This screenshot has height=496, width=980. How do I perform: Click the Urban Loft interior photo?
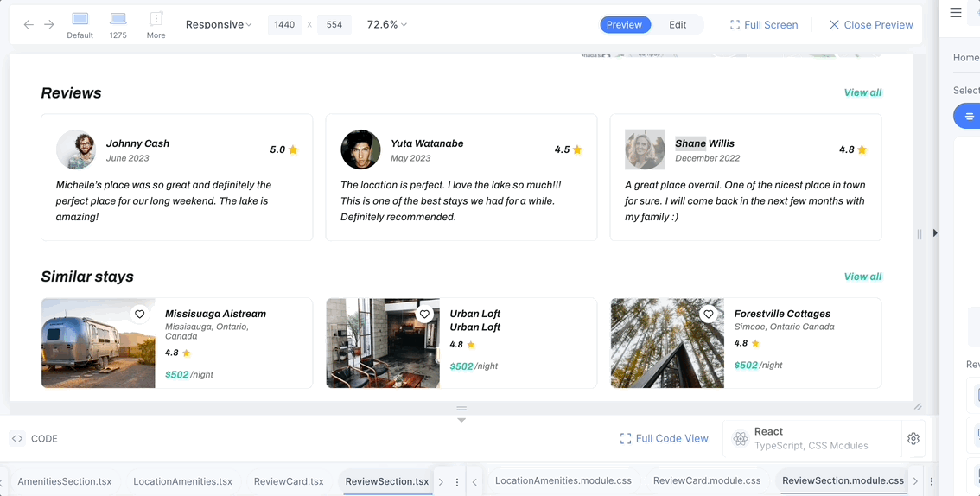pos(383,343)
